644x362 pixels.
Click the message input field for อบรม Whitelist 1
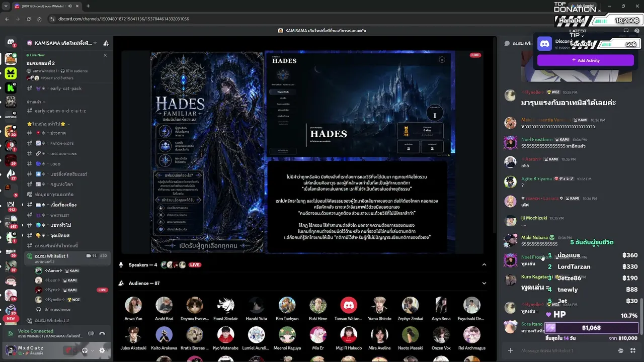(566, 350)
